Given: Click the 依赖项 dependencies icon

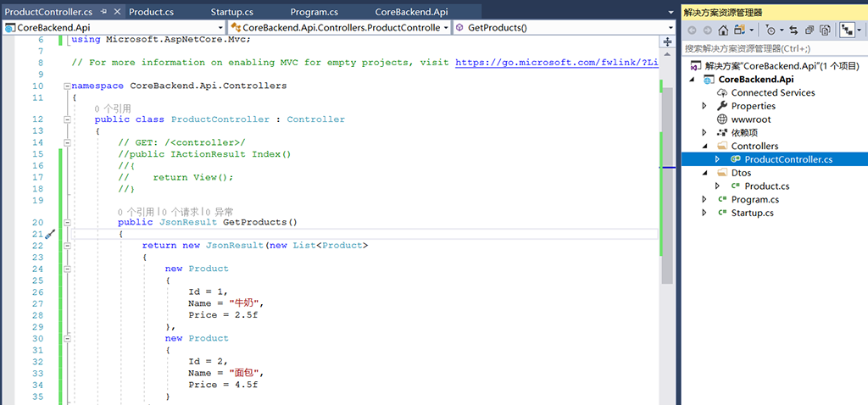Looking at the screenshot, I should [722, 132].
